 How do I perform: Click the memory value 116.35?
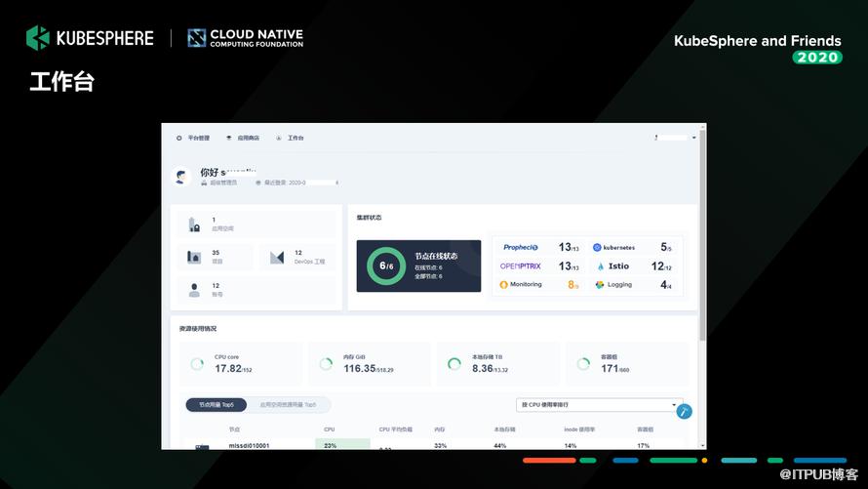click(359, 369)
